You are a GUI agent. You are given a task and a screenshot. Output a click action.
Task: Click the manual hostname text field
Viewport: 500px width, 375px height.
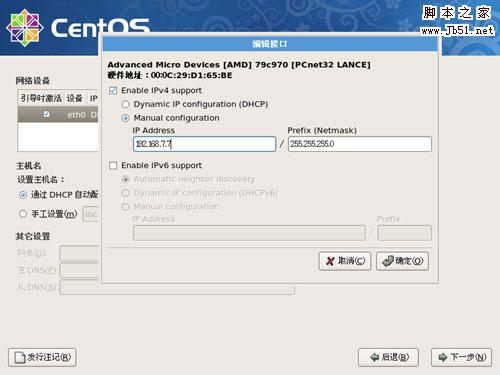click(x=91, y=214)
